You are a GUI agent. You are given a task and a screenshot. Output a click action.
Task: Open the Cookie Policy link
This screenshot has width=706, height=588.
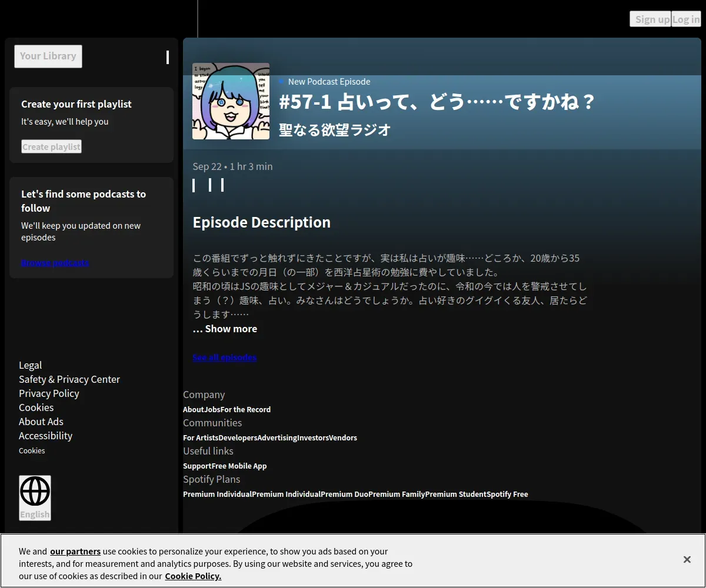point(193,576)
